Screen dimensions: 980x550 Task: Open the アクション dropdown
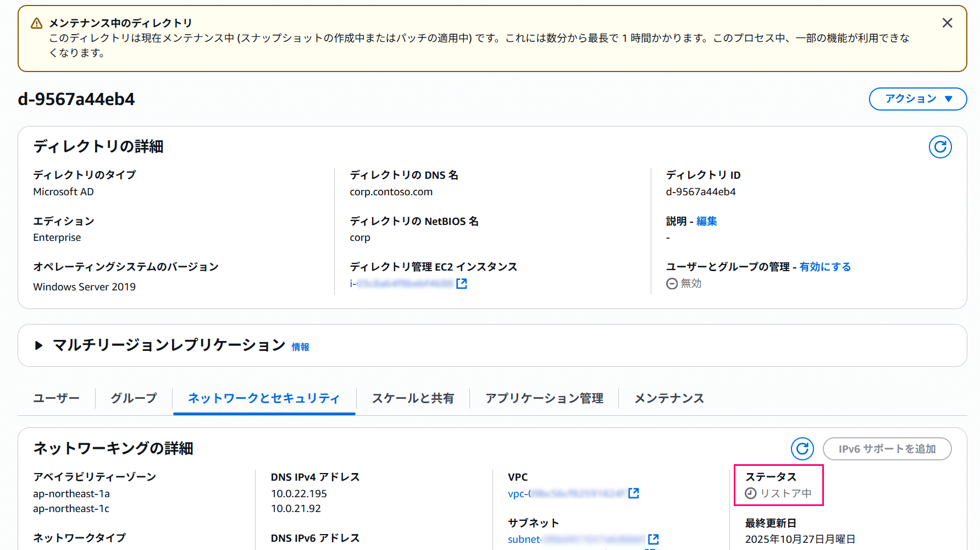(x=917, y=99)
